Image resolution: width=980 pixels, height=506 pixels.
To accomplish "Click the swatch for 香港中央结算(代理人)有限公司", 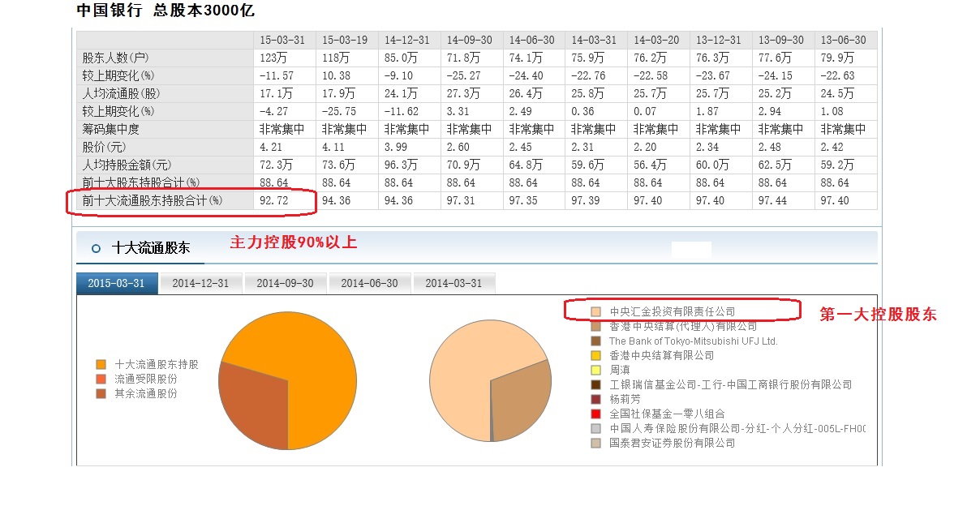I will 596,326.
